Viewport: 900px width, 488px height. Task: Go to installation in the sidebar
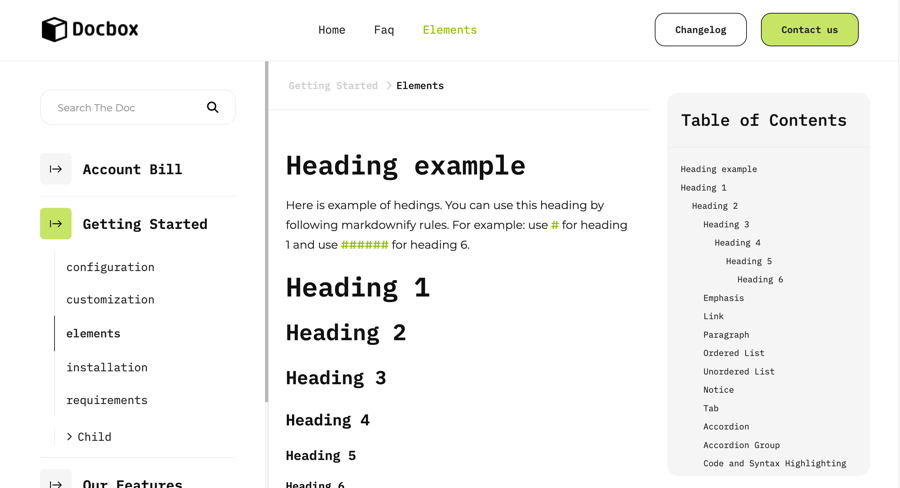pos(107,367)
